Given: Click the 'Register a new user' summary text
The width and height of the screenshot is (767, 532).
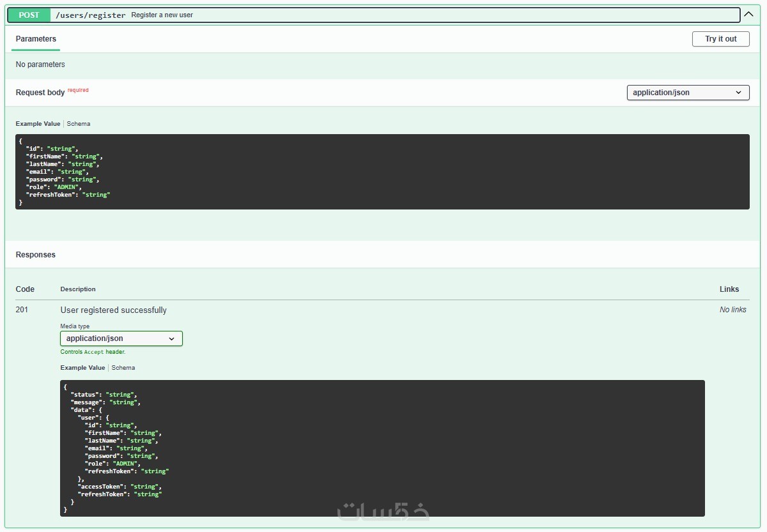Looking at the screenshot, I should pos(162,15).
